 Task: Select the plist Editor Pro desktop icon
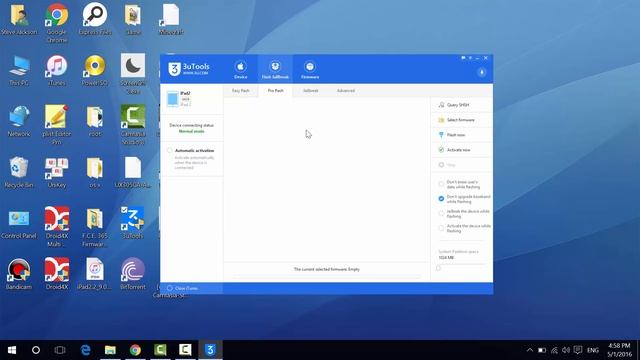pyautogui.click(x=57, y=125)
